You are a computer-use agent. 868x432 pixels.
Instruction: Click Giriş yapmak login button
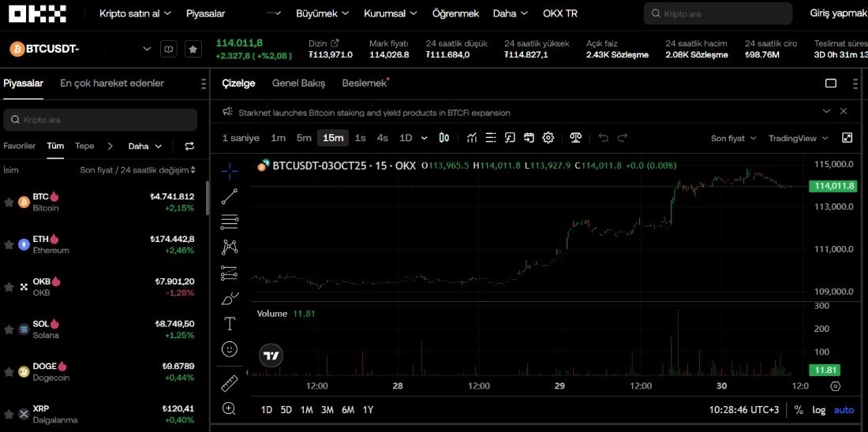[838, 13]
